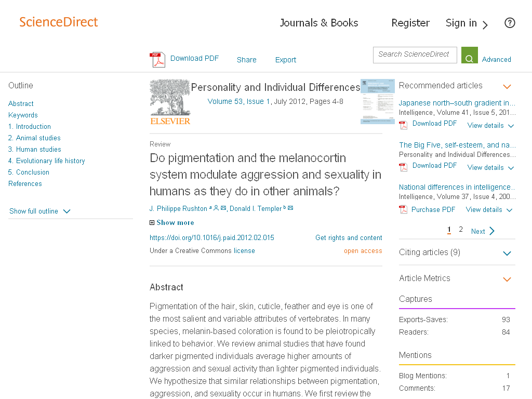Click PDF icon beside Purchase PDF
This screenshot has height=399, width=532.
coord(403,209)
